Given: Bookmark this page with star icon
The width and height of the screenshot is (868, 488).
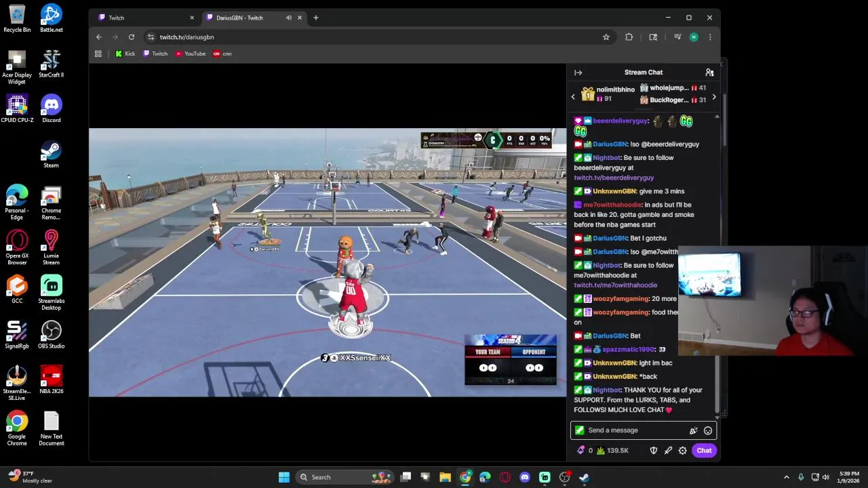Looking at the screenshot, I should (x=606, y=37).
